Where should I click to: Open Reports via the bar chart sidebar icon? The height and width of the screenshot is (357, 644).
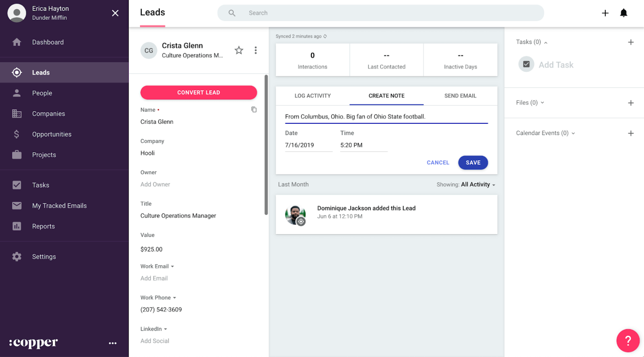click(x=17, y=226)
